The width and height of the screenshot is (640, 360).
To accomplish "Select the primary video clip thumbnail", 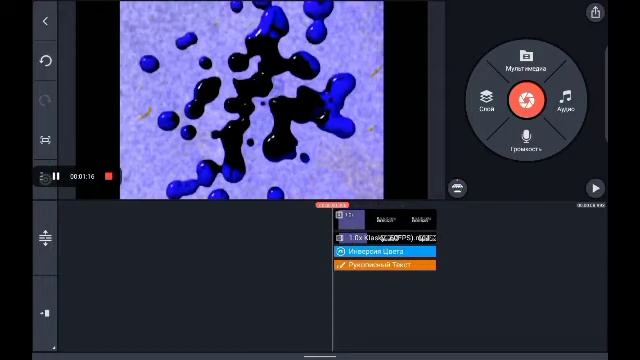I will (385, 220).
